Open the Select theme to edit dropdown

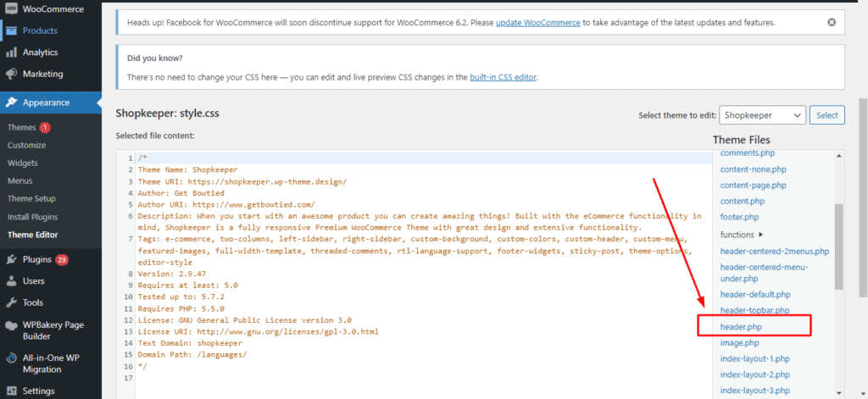coord(762,116)
